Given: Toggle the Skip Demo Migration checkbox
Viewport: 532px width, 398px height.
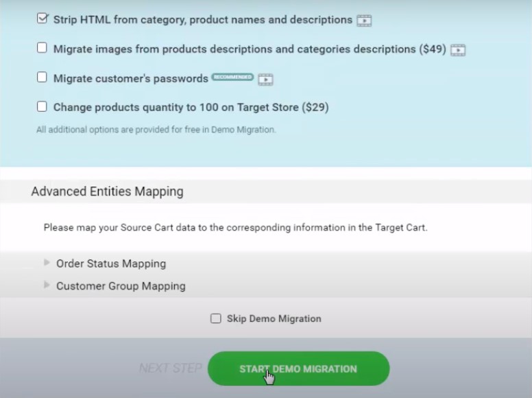Looking at the screenshot, I should point(216,318).
